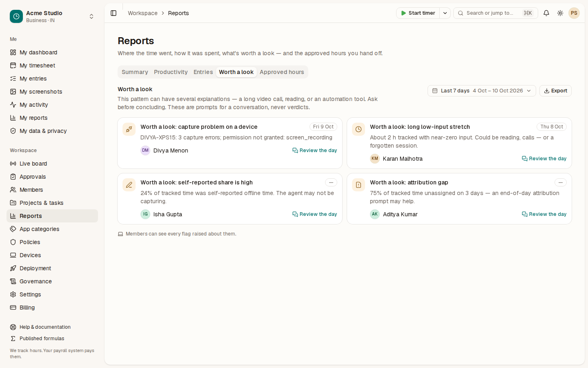Open Governance in the sidebar

(x=52, y=281)
